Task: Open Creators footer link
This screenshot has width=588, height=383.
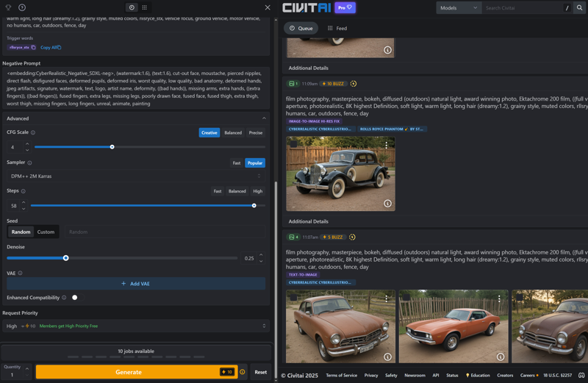Action: point(505,375)
